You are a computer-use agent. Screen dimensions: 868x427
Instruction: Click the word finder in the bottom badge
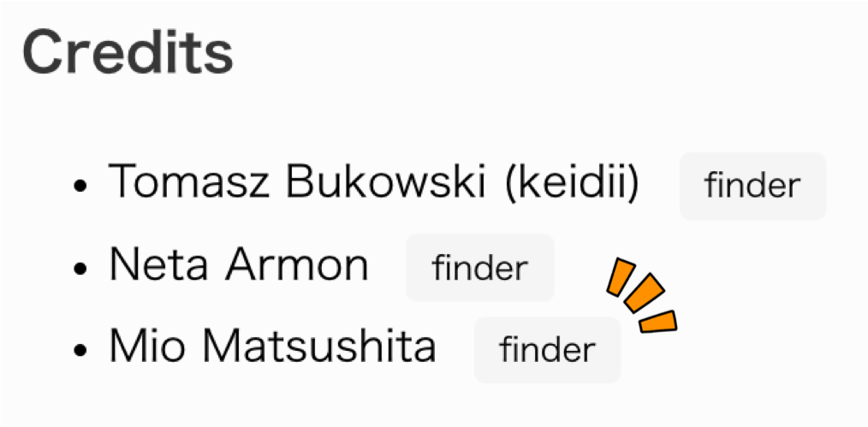point(548,350)
